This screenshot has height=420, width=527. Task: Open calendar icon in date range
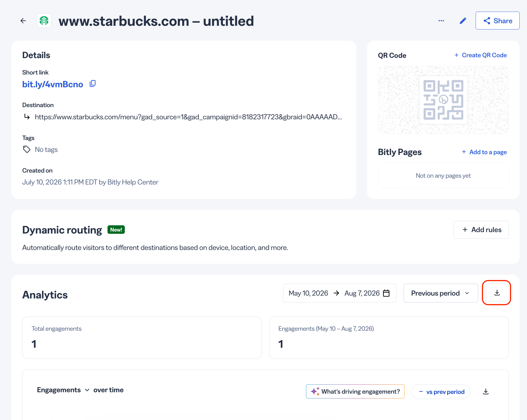[x=386, y=293]
